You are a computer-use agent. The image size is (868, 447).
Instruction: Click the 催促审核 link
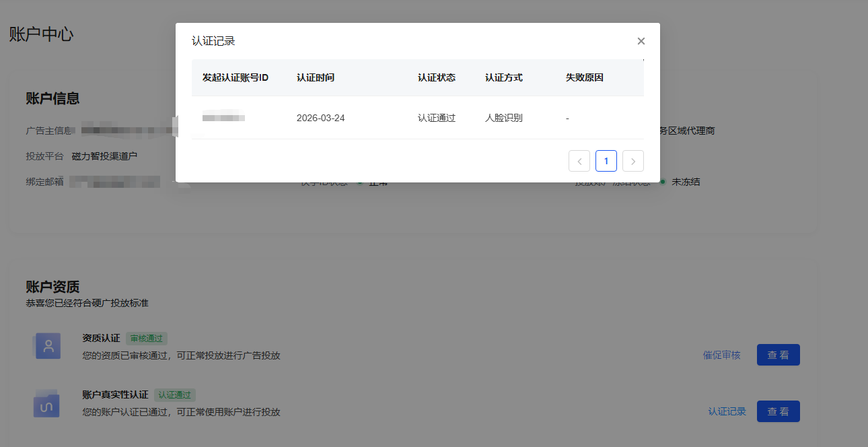pos(721,355)
